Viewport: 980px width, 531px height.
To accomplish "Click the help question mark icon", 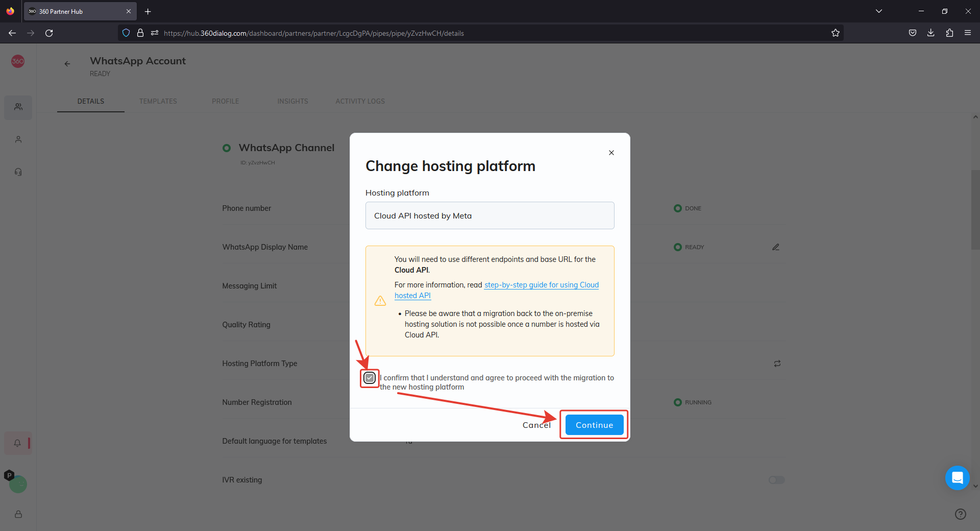I will coord(960,514).
